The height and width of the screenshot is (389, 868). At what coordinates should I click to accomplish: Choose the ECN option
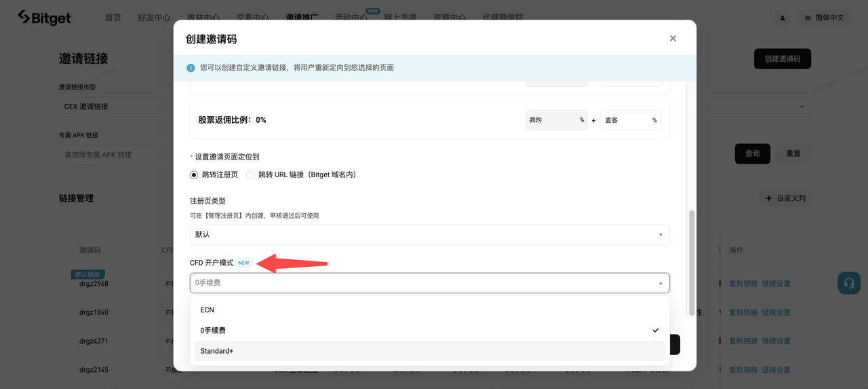point(429,310)
